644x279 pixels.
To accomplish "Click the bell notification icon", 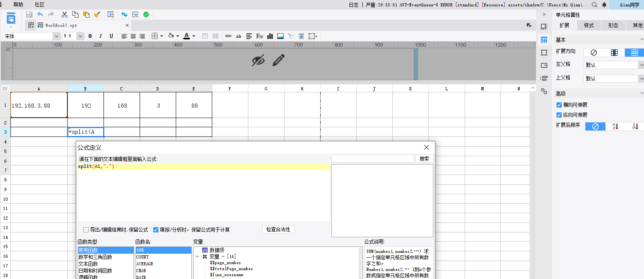I will click(604, 5).
